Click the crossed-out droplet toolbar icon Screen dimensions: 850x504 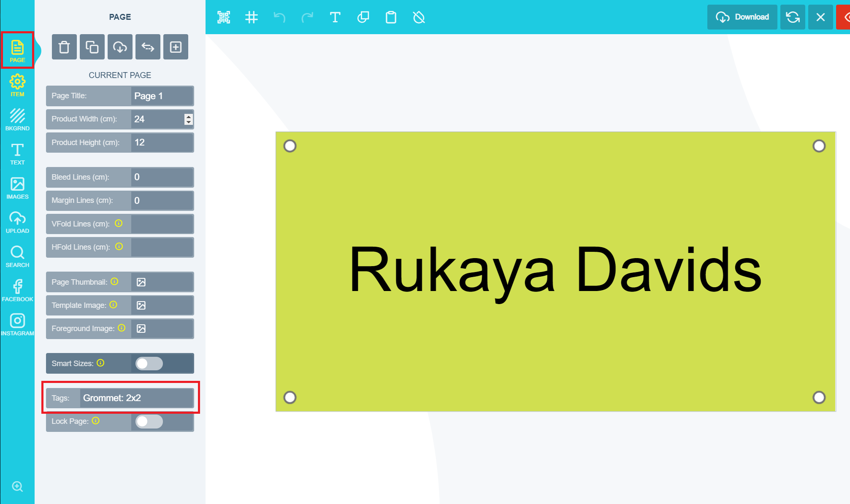tap(419, 17)
